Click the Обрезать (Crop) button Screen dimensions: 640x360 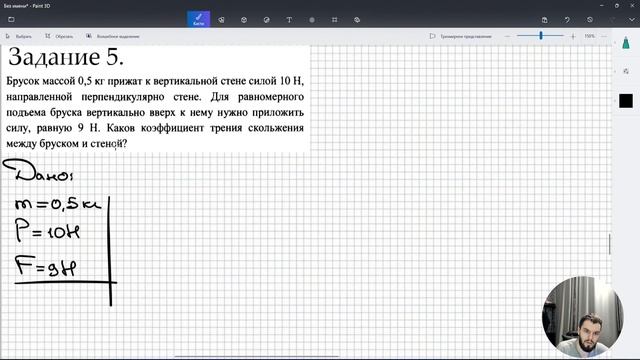pos(59,36)
